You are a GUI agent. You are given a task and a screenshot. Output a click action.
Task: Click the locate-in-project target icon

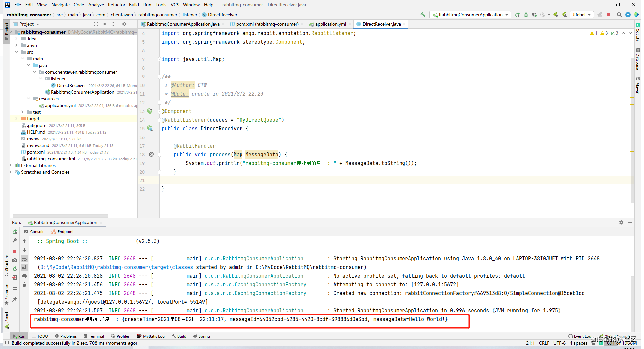pyautogui.click(x=96, y=24)
